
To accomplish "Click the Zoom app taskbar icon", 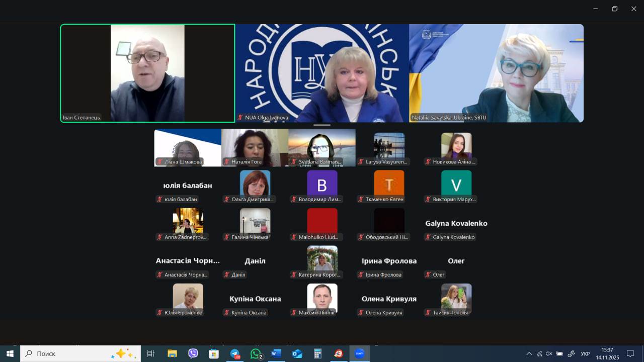I will [x=359, y=353].
